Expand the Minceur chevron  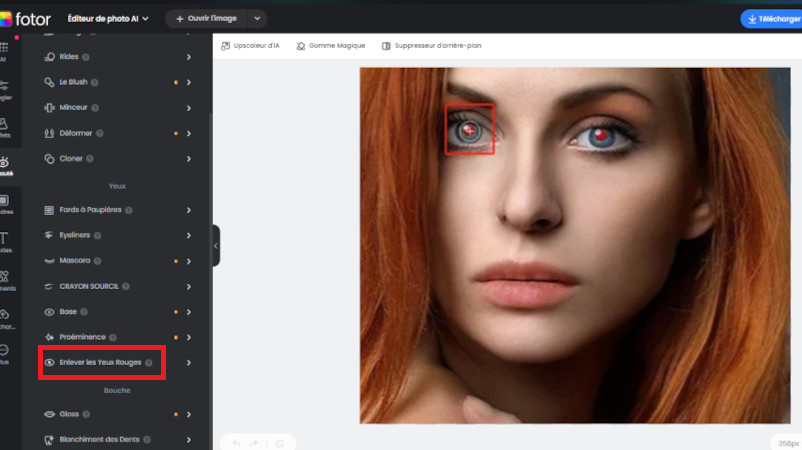tap(189, 107)
